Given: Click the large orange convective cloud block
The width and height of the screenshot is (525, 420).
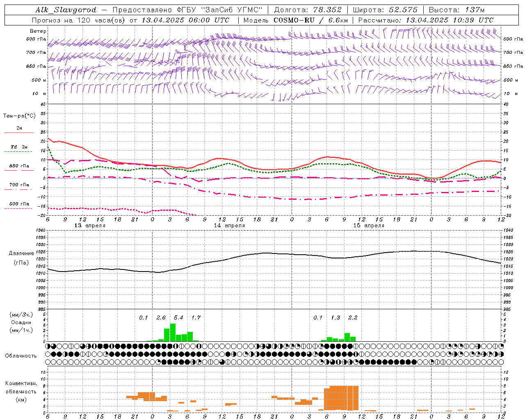Looking at the screenshot, I should point(341,398).
